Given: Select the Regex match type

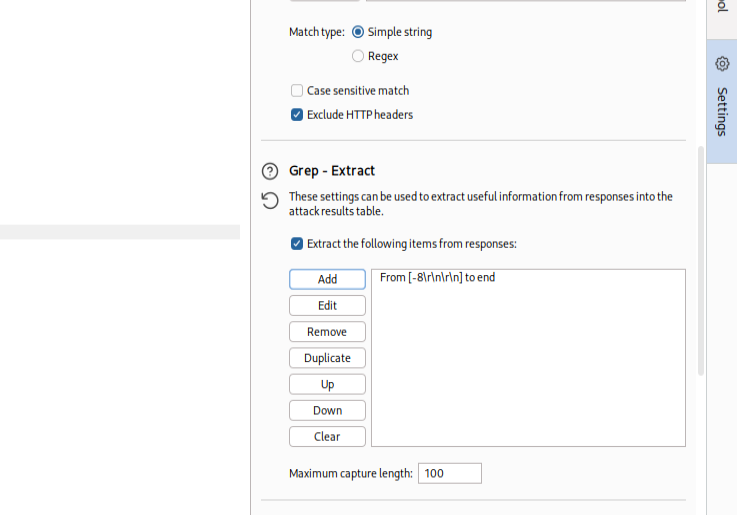Looking at the screenshot, I should click(x=358, y=57).
